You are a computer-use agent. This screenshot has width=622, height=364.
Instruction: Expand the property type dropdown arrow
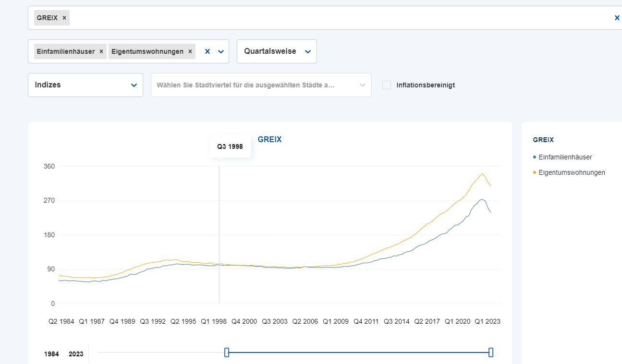coord(221,51)
